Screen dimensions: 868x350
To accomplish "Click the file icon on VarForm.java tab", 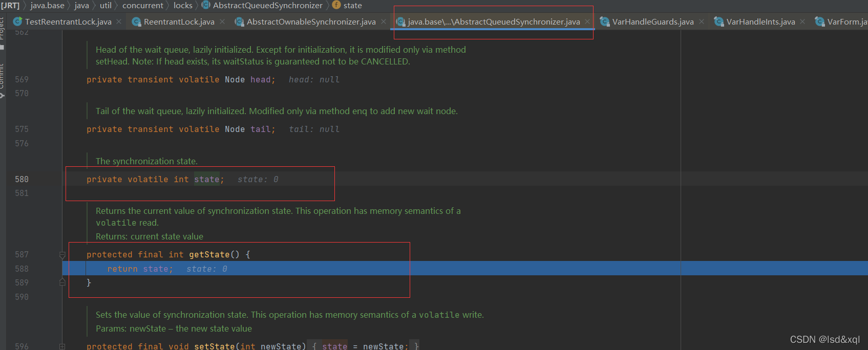I will point(820,21).
